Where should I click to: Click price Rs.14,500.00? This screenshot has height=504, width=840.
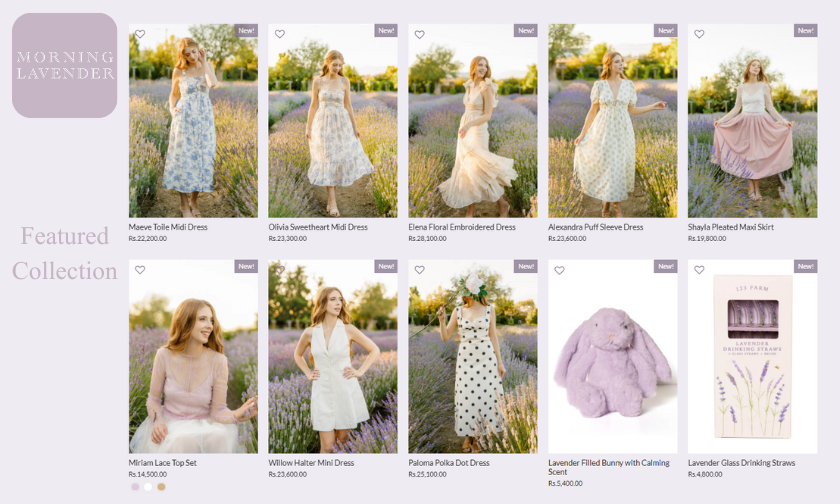coord(148,475)
